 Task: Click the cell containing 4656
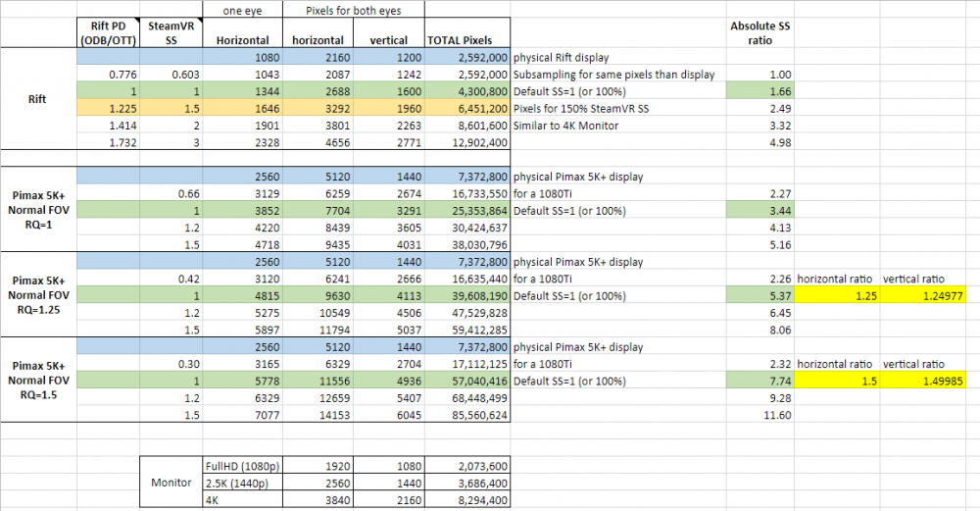coord(318,142)
